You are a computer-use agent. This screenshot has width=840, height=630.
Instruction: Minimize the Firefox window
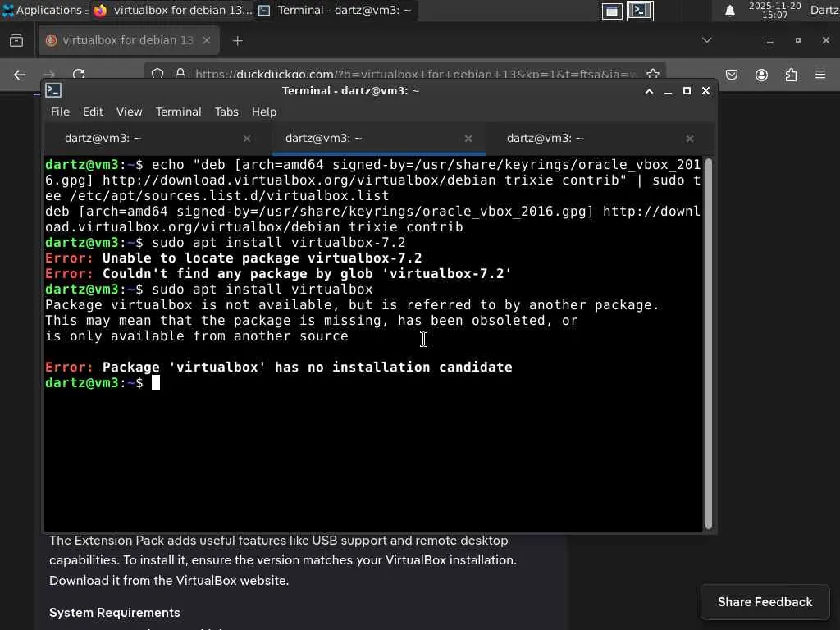(769, 41)
